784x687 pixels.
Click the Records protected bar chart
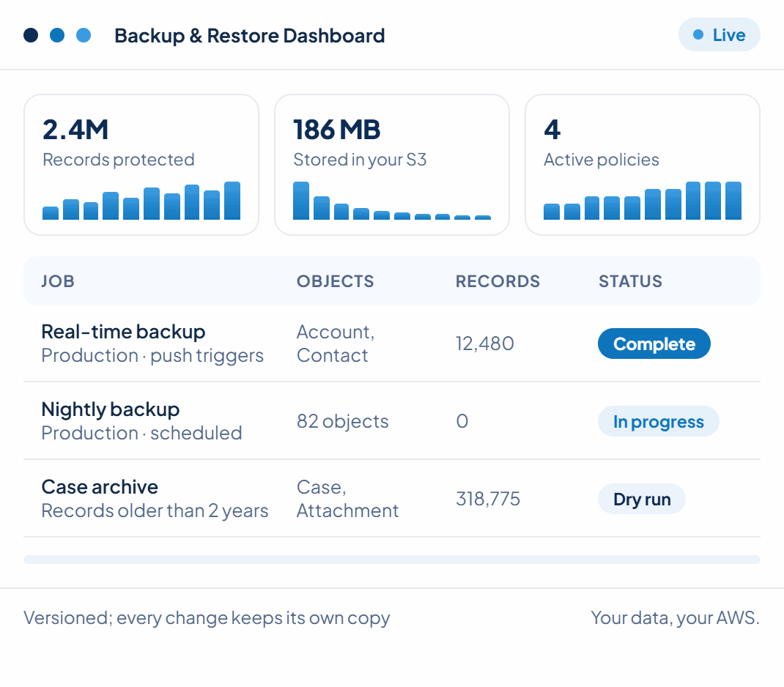pyautogui.click(x=141, y=201)
